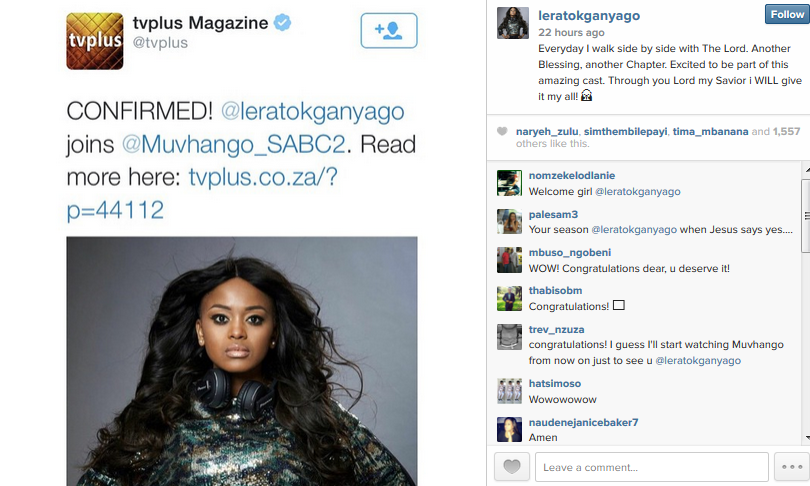810x486 pixels.
Task: Click the small heart icon beside likes list
Action: 502,131
